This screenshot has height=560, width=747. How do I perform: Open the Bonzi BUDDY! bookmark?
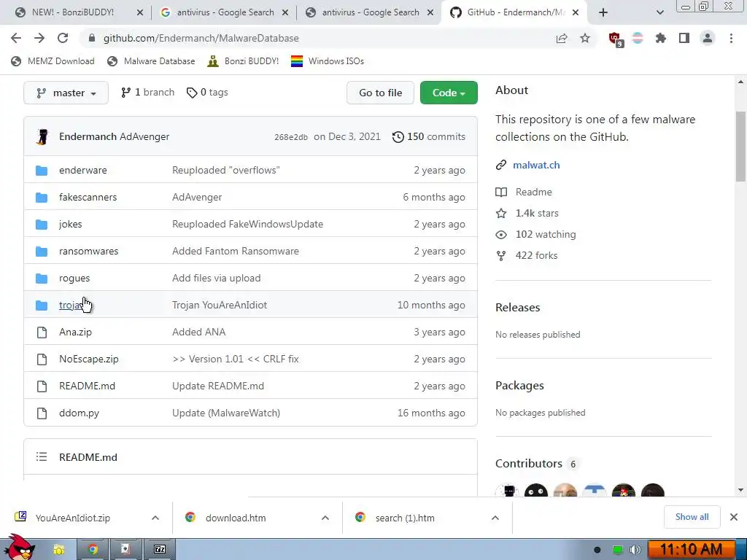click(244, 61)
